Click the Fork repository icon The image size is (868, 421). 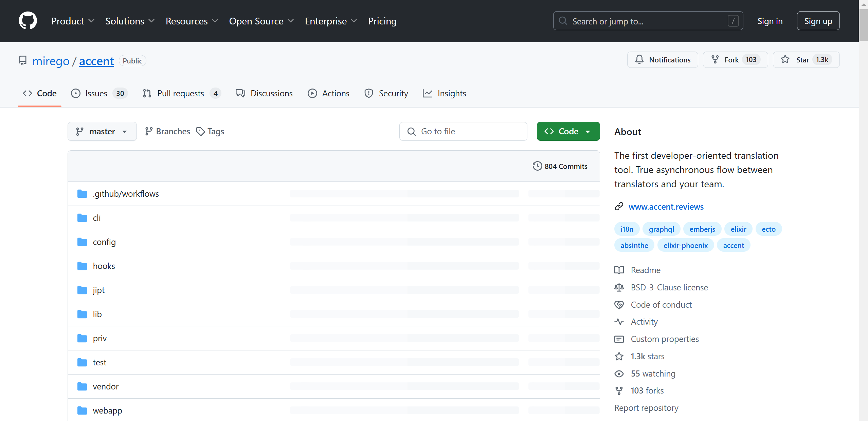[715, 60]
